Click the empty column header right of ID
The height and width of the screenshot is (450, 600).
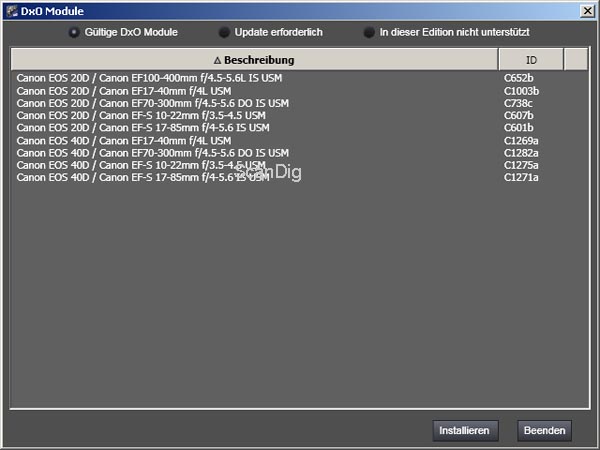(576, 60)
